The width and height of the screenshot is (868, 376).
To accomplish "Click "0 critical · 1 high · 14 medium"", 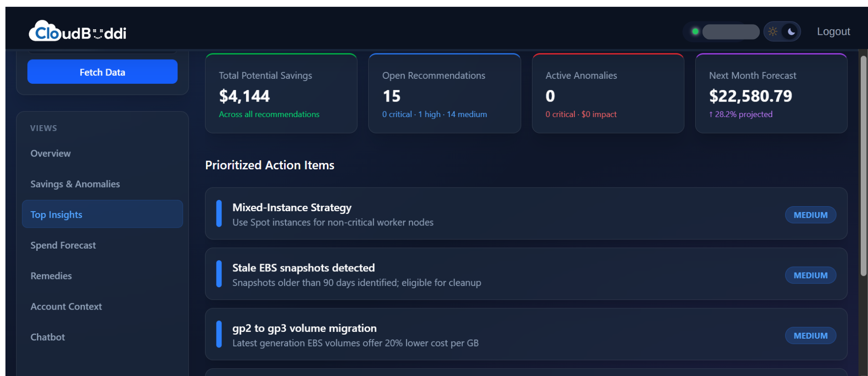I will [434, 114].
